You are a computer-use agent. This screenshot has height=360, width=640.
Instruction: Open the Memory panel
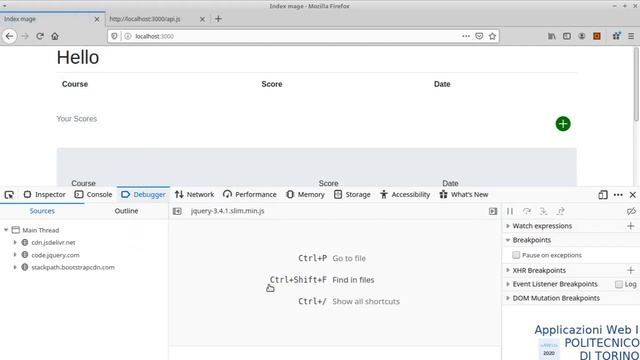[305, 195]
